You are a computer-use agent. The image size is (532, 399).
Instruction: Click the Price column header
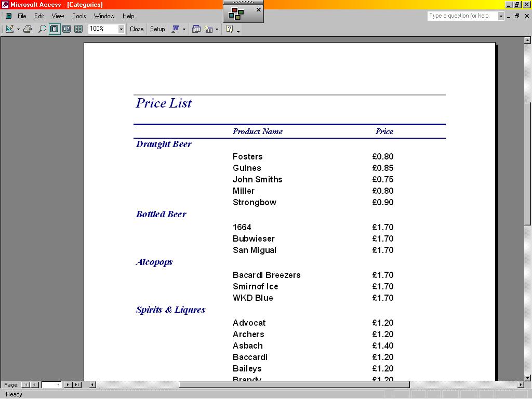(x=384, y=131)
